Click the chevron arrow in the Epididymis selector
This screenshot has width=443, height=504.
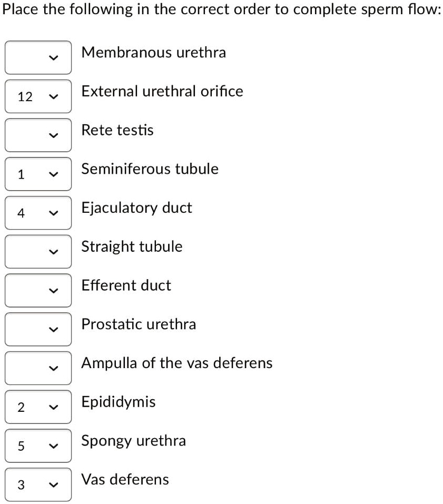pos(53,407)
